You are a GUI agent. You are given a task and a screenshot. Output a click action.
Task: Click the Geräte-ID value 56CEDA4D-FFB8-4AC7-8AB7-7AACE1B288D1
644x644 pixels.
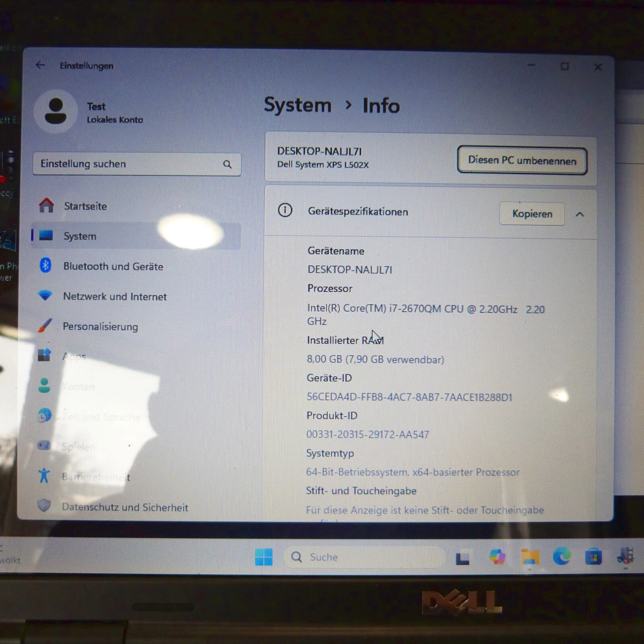pos(409,397)
